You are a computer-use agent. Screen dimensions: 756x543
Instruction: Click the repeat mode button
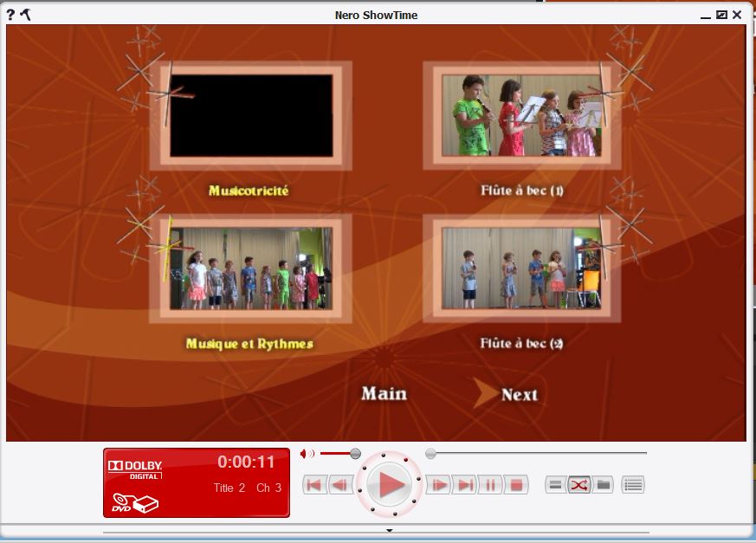point(555,485)
